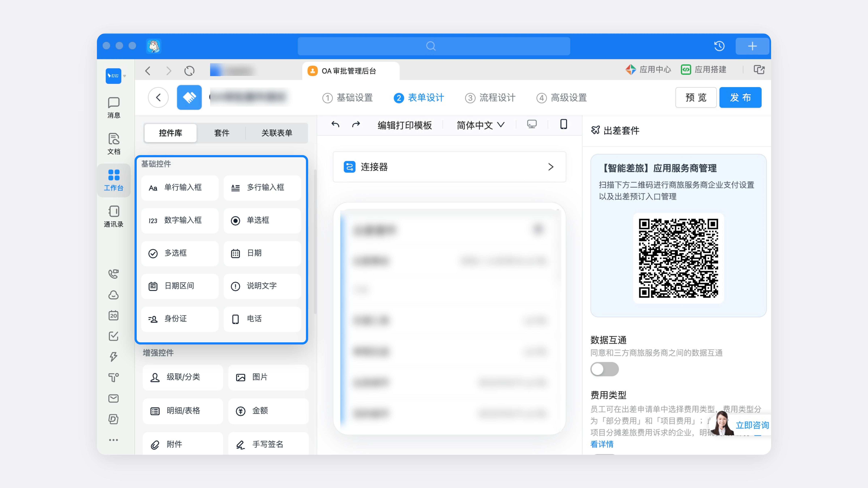868x488 pixels.
Task: Switch to the 套件 tab
Action: coord(222,133)
